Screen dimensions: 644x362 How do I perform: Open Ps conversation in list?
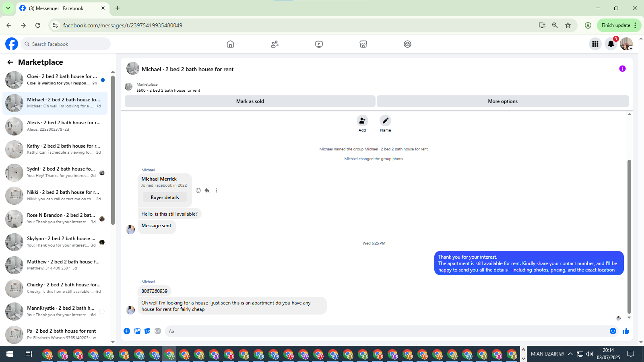(x=55, y=334)
